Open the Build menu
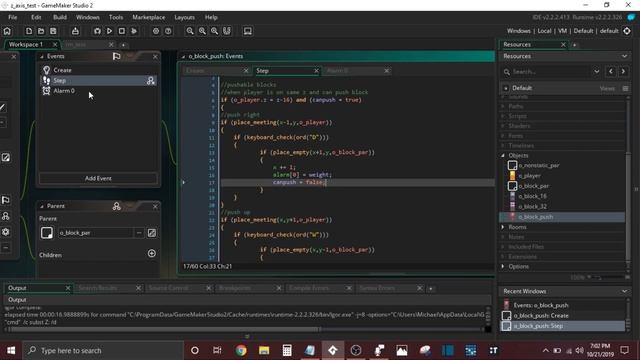 click(60, 17)
